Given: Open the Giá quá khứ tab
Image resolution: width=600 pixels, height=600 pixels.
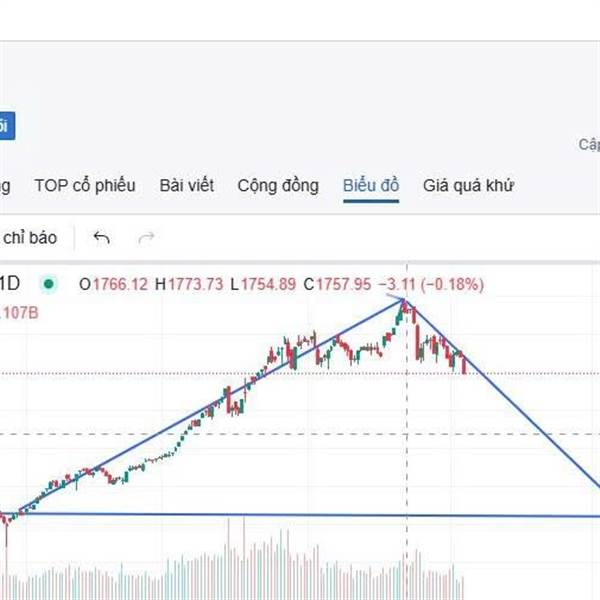Looking at the screenshot, I should [468, 186].
